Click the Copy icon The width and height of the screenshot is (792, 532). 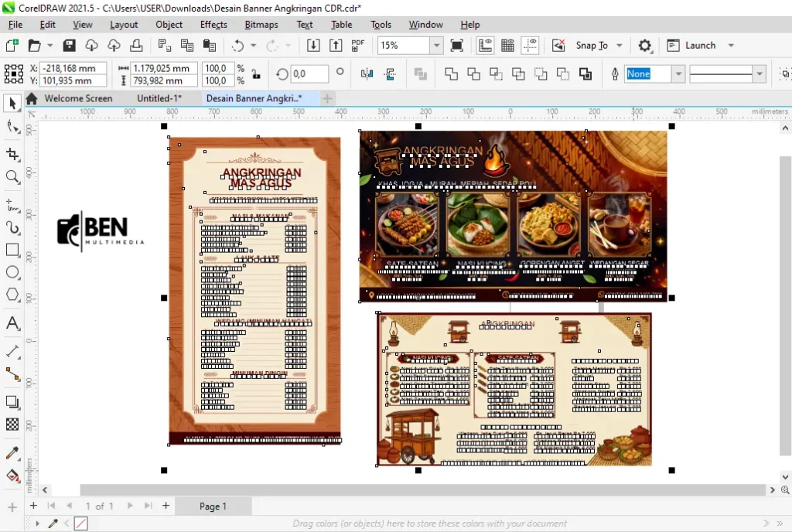(187, 46)
